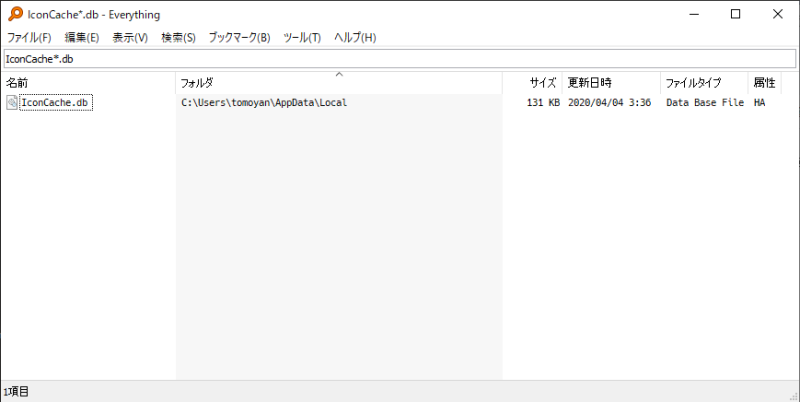The height and width of the screenshot is (402, 800).
Task: Focus the IconCache*.db search field
Action: coord(399,59)
